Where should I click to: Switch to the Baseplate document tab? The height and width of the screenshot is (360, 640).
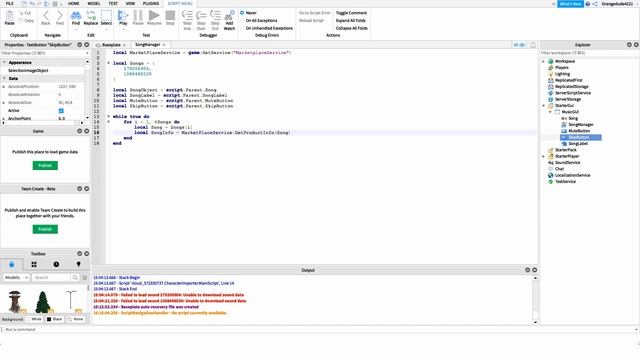point(111,45)
